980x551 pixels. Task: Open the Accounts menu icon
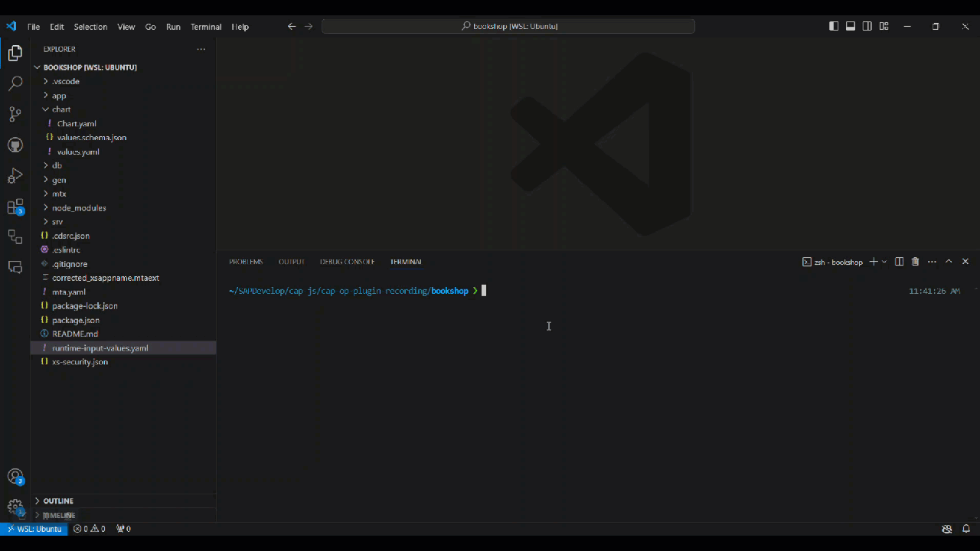(x=15, y=477)
